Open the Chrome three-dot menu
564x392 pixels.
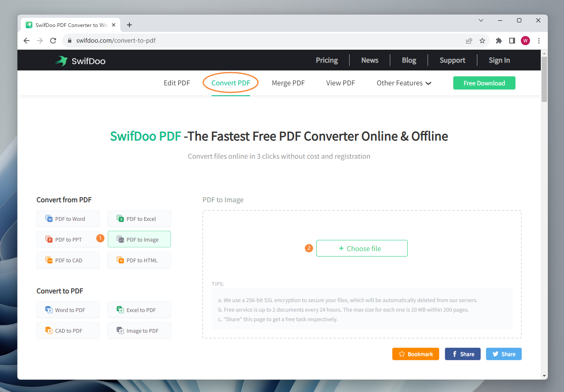[539, 41]
